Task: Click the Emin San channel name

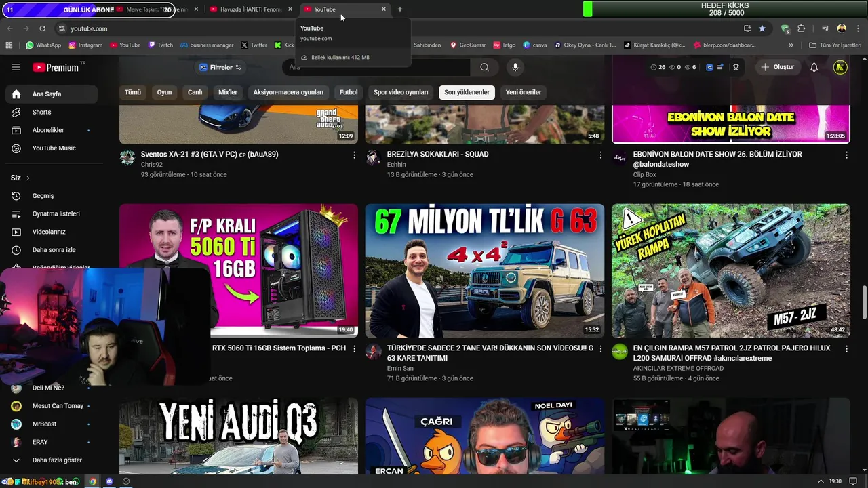Action: pyautogui.click(x=400, y=368)
